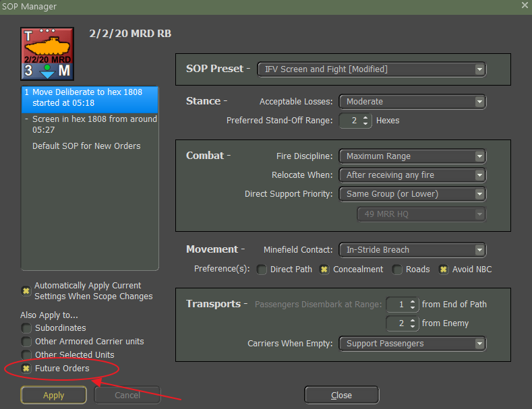532x409 pixels.
Task: Toggle Concealment movement preference
Action: point(324,270)
